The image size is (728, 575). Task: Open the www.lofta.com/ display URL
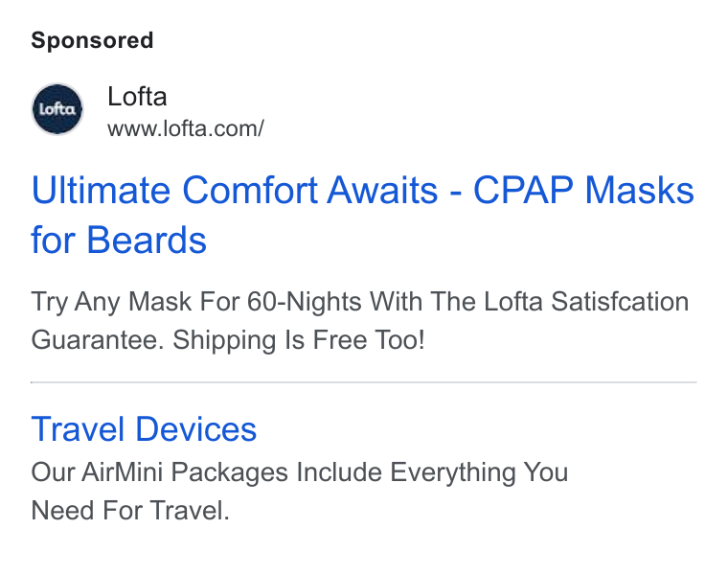tap(186, 128)
